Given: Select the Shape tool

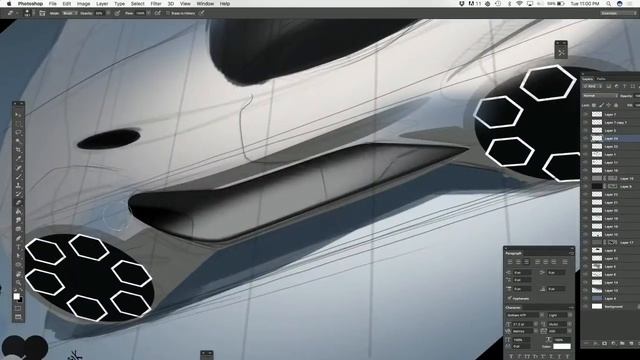Looking at the screenshot, I should (18, 264).
